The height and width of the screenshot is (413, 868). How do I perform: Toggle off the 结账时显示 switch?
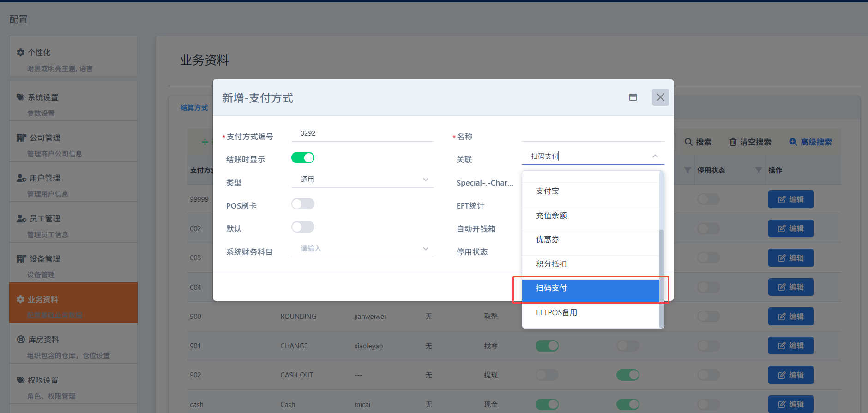tap(303, 158)
